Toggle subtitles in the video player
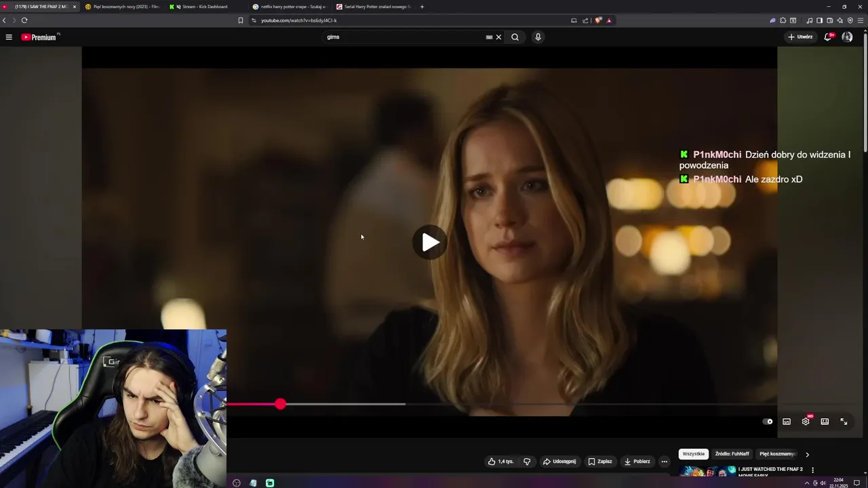Screen dimensions: 868x488 tap(787, 422)
